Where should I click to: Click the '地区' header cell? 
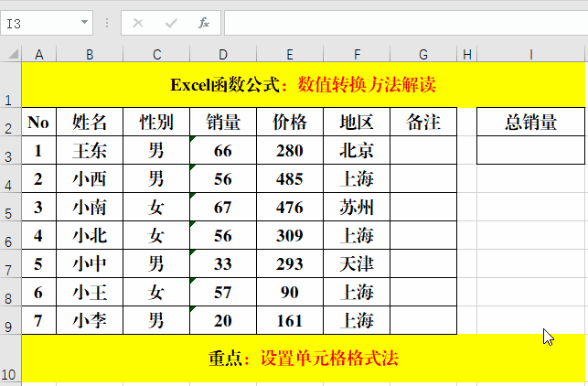click(x=357, y=122)
